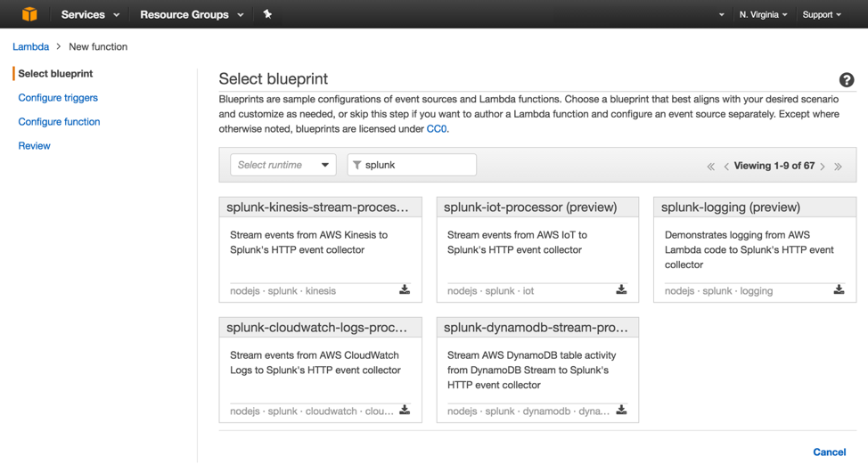Open the Support dropdown menu
868x464 pixels.
tap(822, 14)
